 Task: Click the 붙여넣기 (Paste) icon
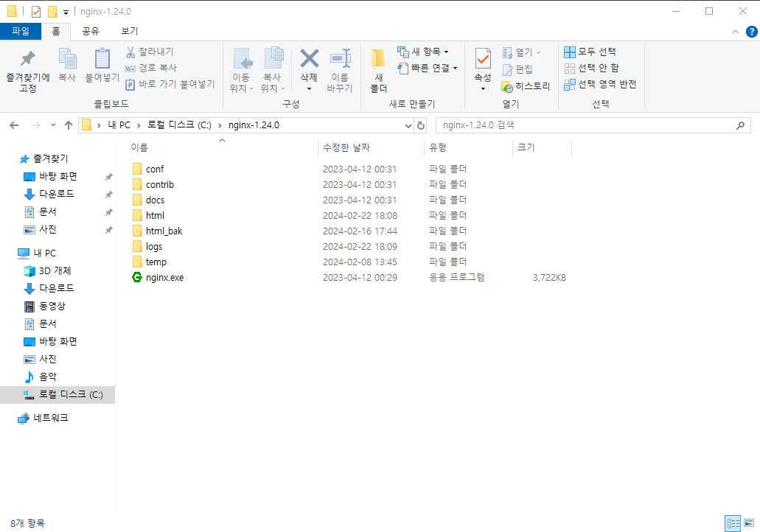(x=102, y=65)
